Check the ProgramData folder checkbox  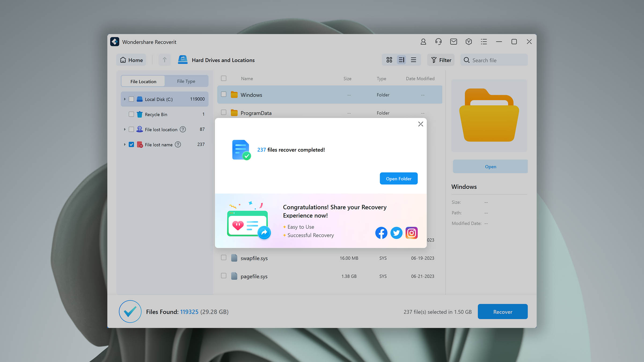coord(224,112)
